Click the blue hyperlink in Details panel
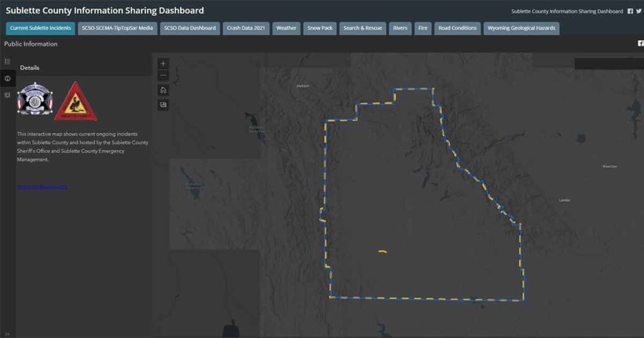Screen dimensions: 644x338 click(x=42, y=187)
